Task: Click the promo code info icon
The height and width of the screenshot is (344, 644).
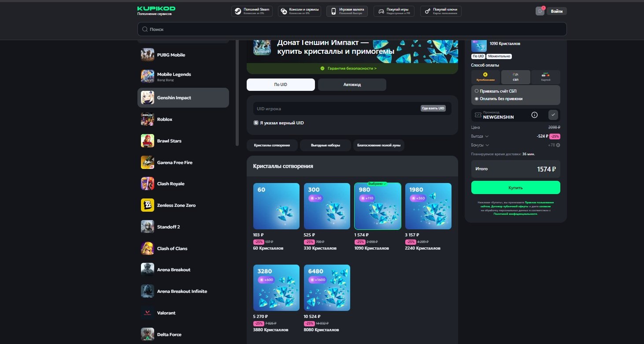Action: click(x=534, y=115)
